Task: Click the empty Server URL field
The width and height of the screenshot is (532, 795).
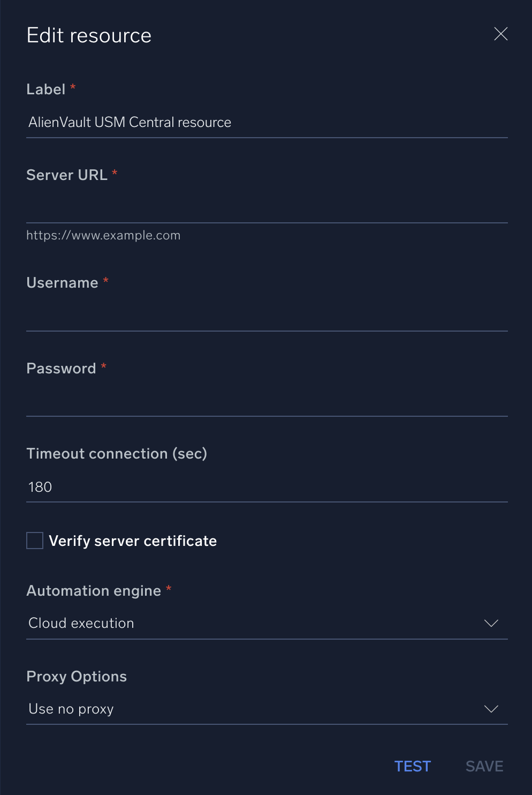Action: click(268, 209)
